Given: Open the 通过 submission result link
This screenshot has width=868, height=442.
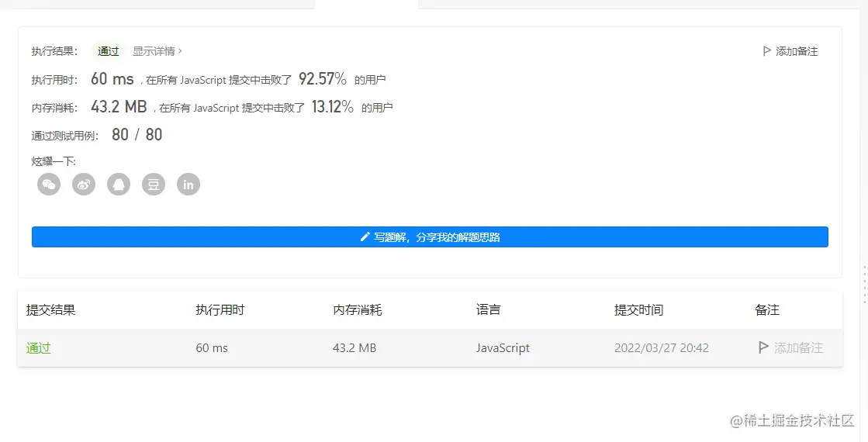Looking at the screenshot, I should click(x=38, y=348).
